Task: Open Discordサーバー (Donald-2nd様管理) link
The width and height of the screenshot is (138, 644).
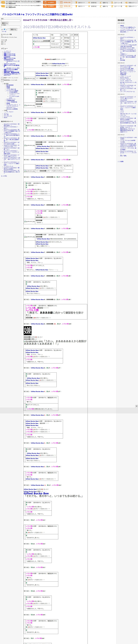Action: (x=12, y=109)
